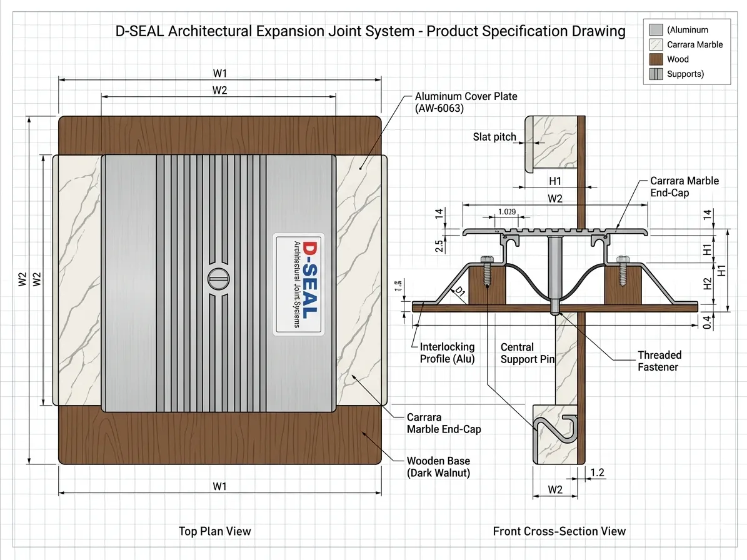The height and width of the screenshot is (560, 747).
Task: Click the 'Wood' legend label
Action: click(x=678, y=59)
